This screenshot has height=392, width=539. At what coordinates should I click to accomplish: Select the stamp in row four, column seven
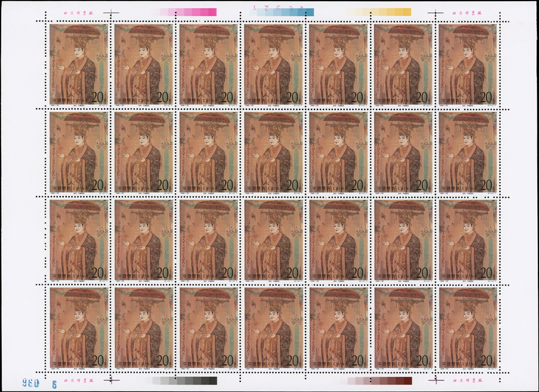coord(468,328)
